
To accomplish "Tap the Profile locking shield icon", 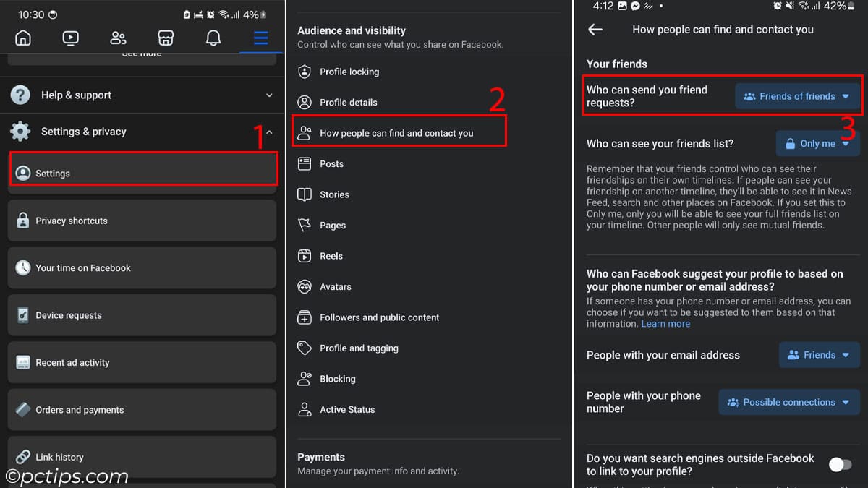I will 305,72.
